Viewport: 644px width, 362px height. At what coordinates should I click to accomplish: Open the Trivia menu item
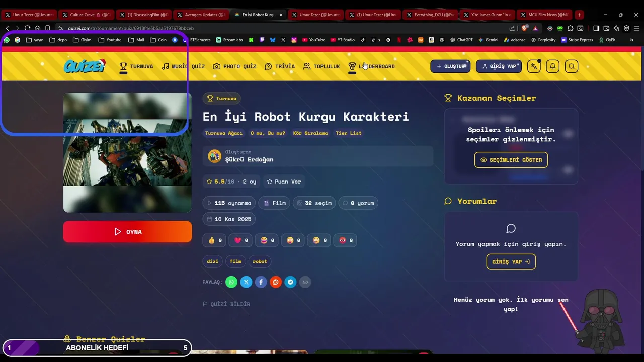pyautogui.click(x=280, y=66)
